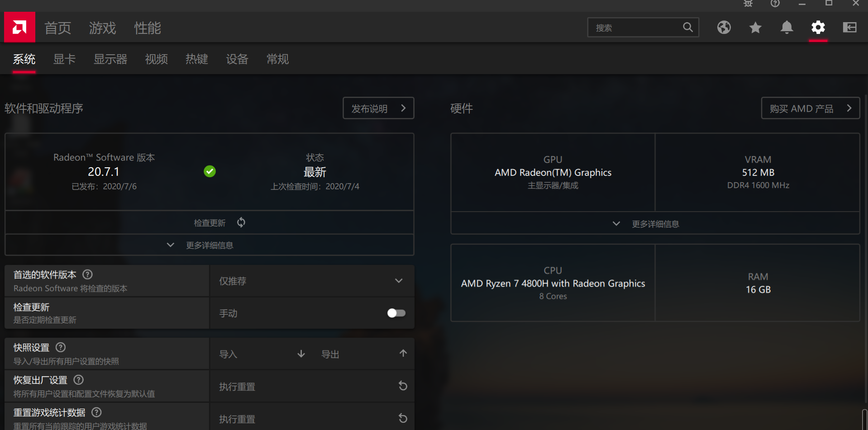Open the settings gear icon
Image resolution: width=868 pixels, height=430 pixels.
[x=818, y=28]
